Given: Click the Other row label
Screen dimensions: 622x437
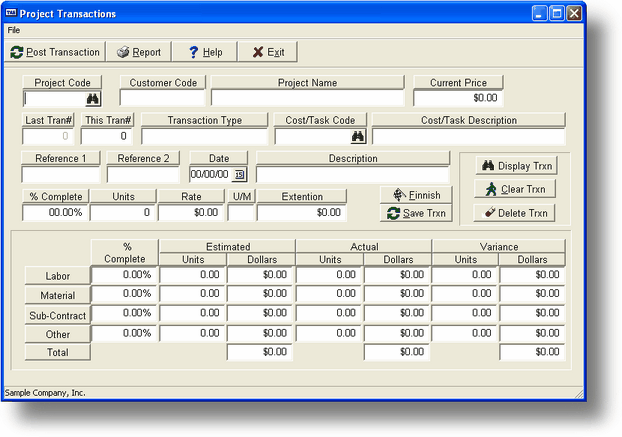Looking at the screenshot, I should pos(58,334).
